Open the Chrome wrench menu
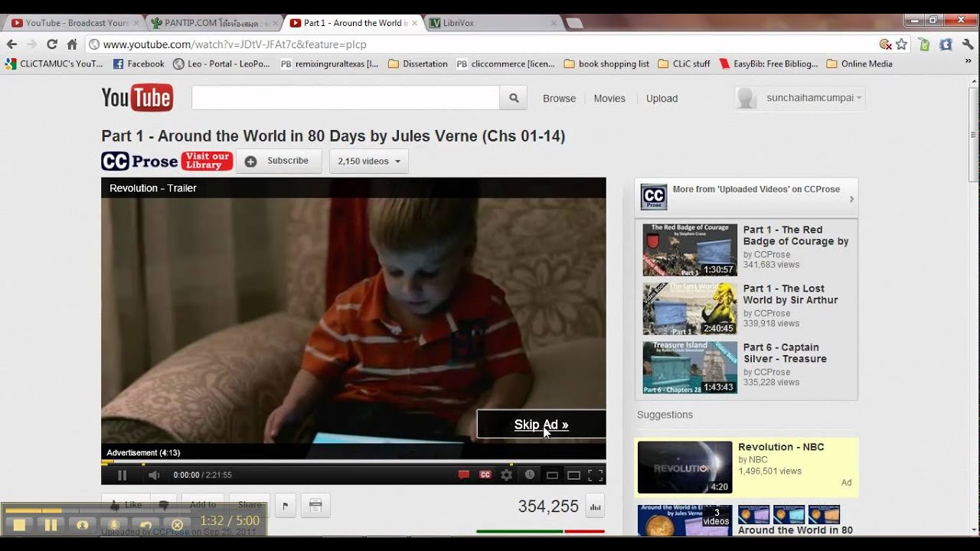 968,44
